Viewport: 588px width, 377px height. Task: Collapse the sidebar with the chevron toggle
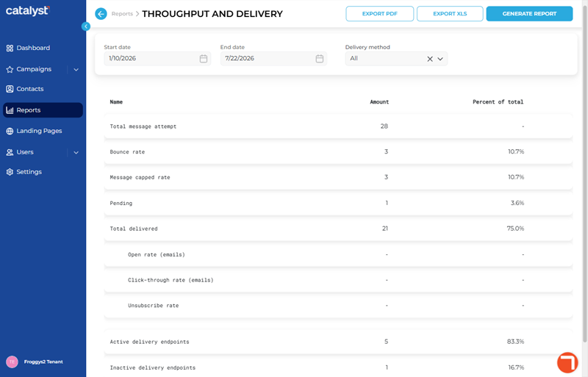coord(86,26)
